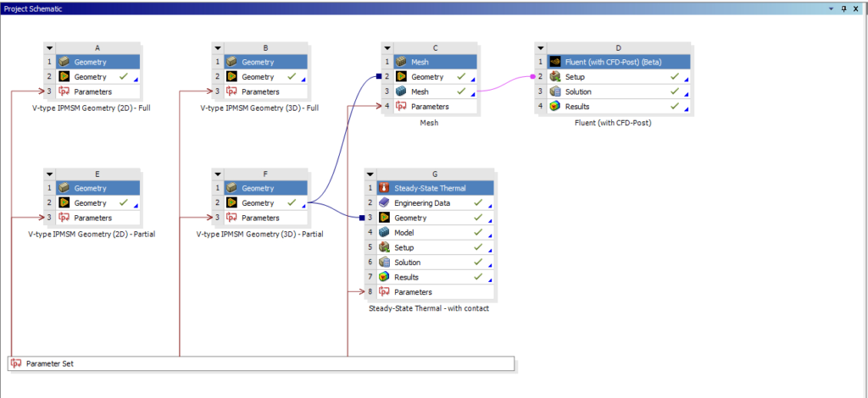Open Project Schematic pane options dropdown arrow
Screen dimensions: 868x398
coord(831,8)
